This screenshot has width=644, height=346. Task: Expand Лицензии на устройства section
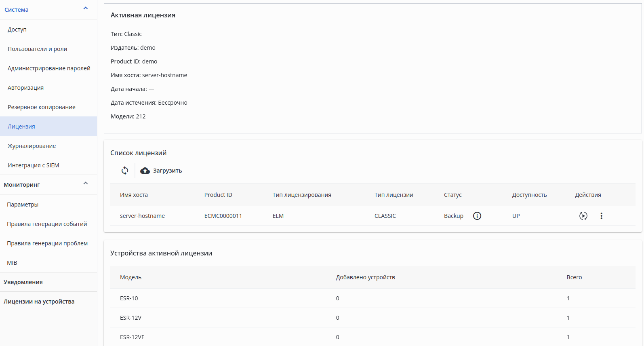click(x=39, y=302)
